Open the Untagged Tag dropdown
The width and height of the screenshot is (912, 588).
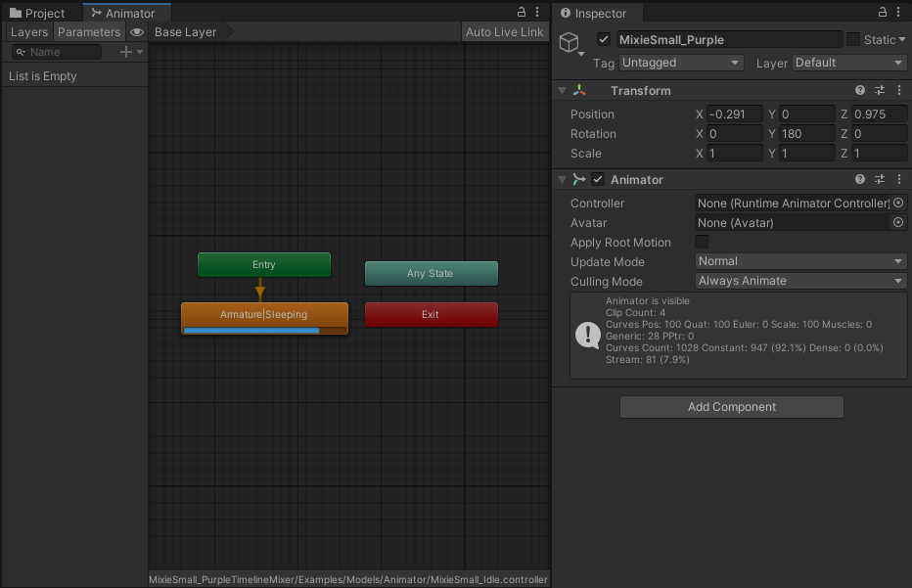pyautogui.click(x=680, y=62)
